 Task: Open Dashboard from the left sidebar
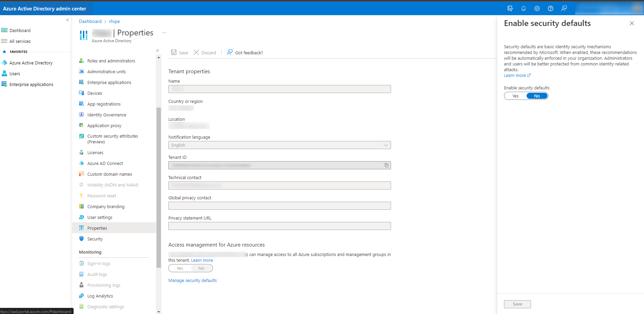[20, 30]
